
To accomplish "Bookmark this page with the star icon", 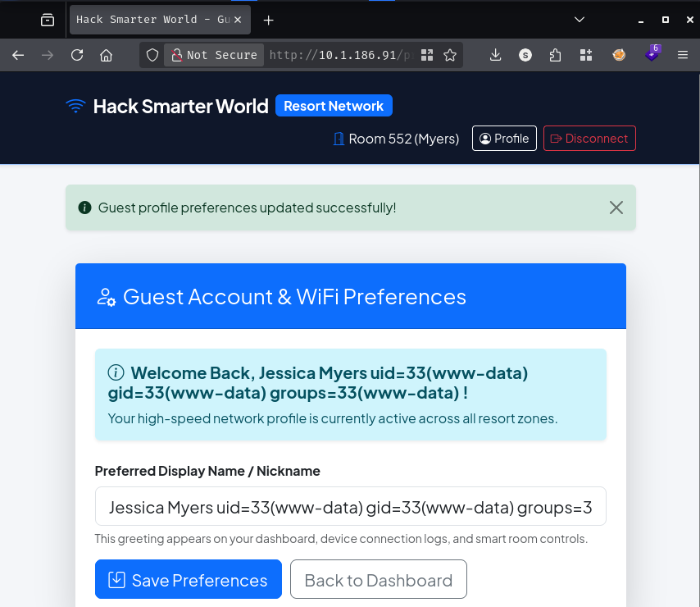I will [450, 55].
